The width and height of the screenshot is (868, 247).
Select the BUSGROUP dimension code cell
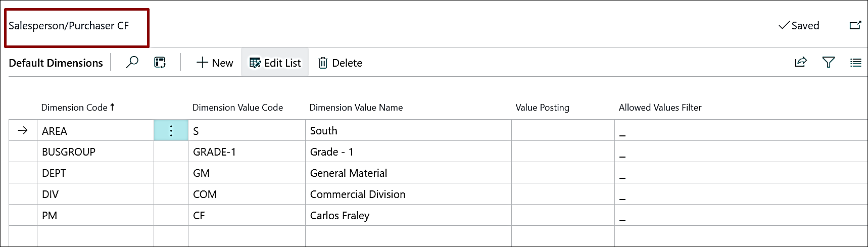pyautogui.click(x=95, y=152)
